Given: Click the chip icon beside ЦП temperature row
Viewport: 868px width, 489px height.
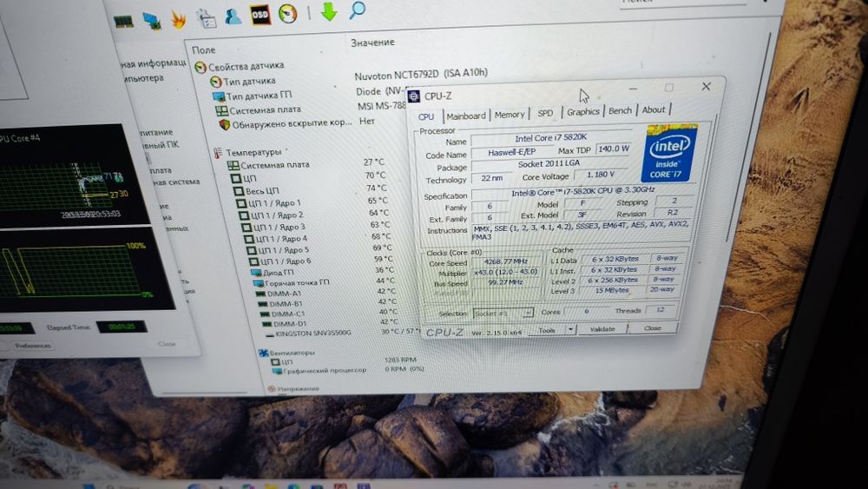Looking at the screenshot, I should pyautogui.click(x=236, y=179).
